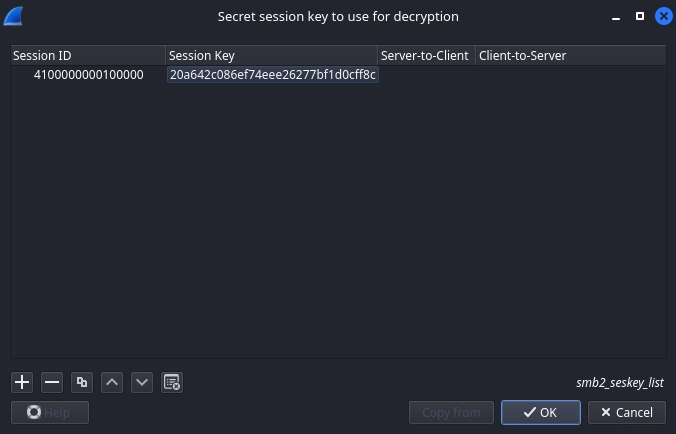Remove the selected entry with minus button
Image resolution: width=676 pixels, height=434 pixels.
point(52,382)
